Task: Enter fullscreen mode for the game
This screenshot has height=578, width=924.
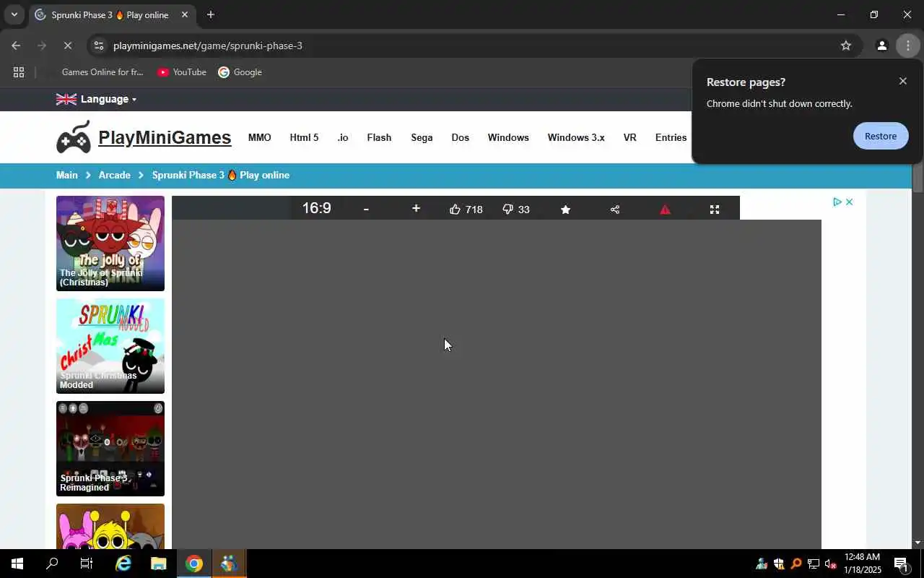Action: (x=715, y=210)
